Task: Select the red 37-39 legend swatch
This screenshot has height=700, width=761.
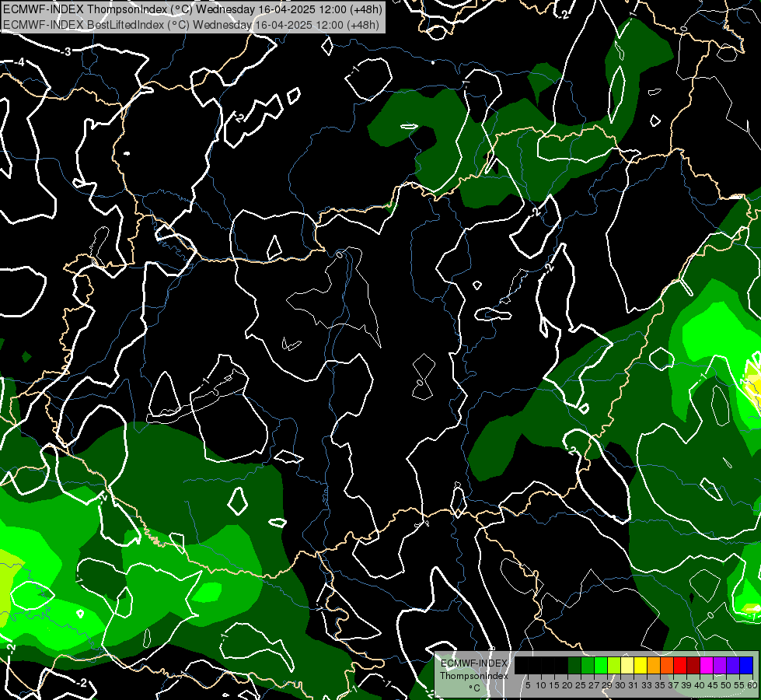Action: 680,665
